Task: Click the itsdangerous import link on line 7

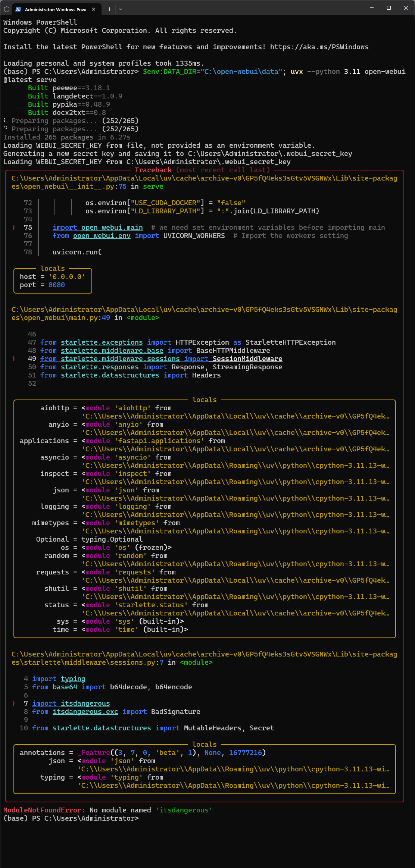Action: (85, 704)
